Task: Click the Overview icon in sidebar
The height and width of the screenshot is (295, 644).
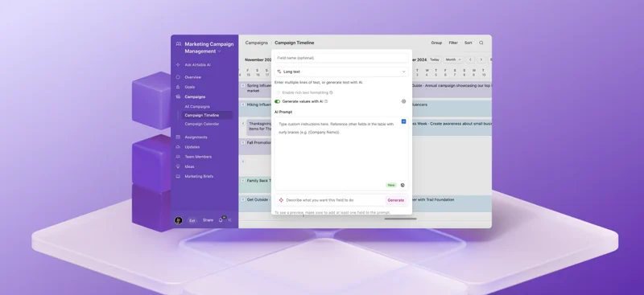Action: pos(178,77)
